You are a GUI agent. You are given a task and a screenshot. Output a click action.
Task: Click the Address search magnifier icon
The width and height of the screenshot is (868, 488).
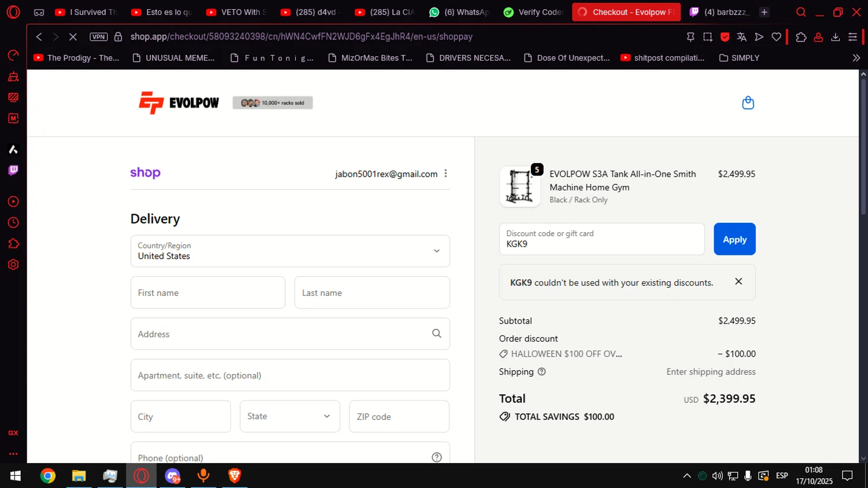(x=437, y=333)
